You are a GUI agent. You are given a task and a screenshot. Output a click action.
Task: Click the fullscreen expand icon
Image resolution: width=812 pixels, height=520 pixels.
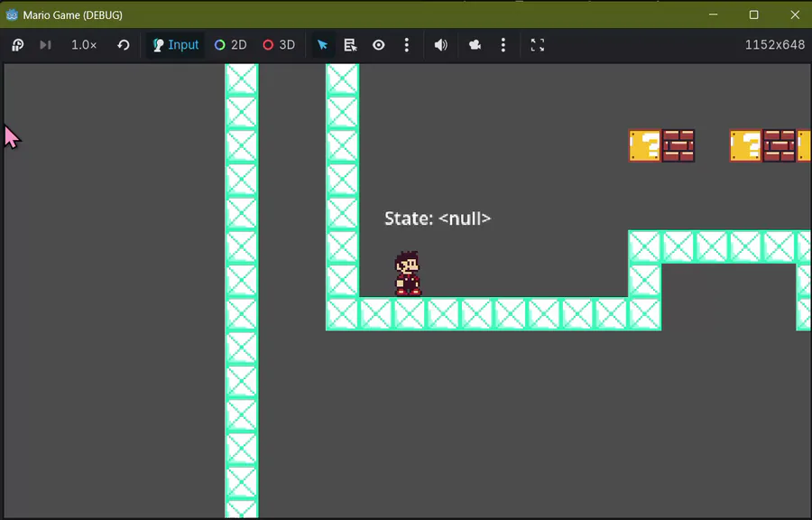point(538,45)
